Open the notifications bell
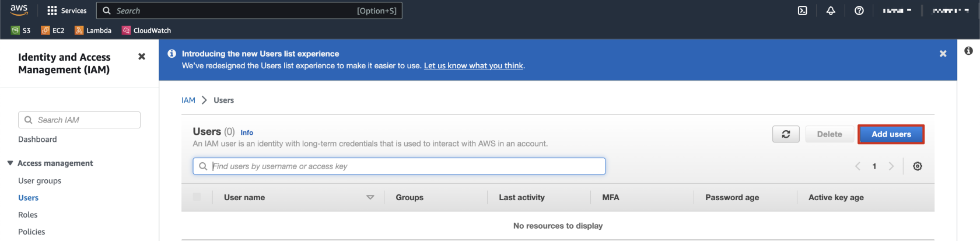The width and height of the screenshot is (980, 241). point(831,11)
